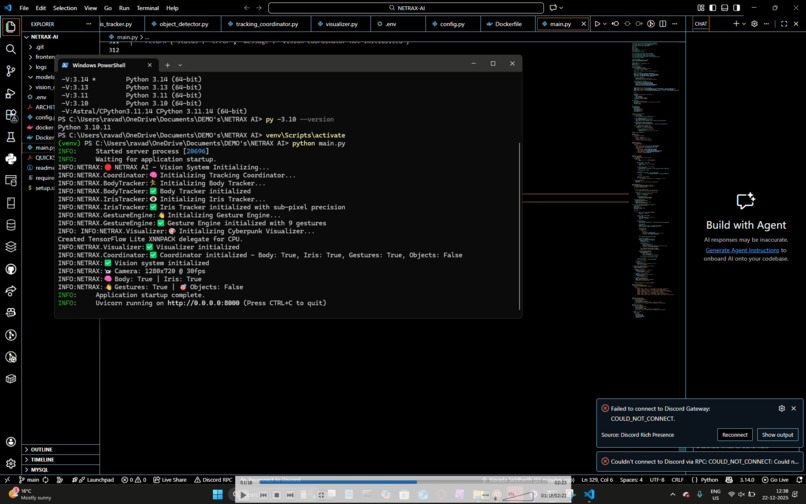Viewport: 806px width, 504px height.
Task: Close the main.py editor tab
Action: tap(583, 24)
